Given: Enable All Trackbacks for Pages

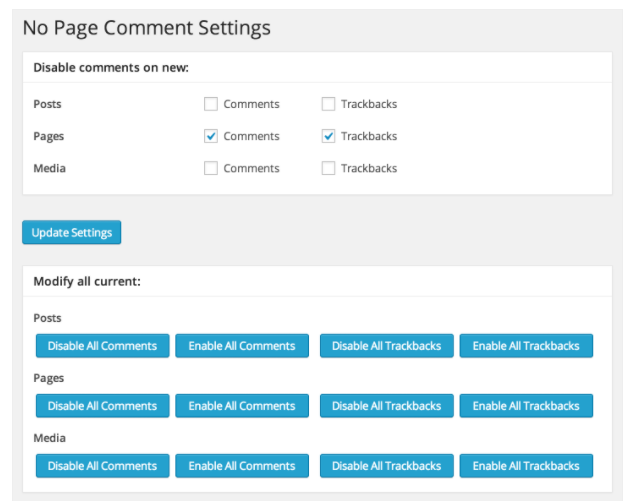Looking at the screenshot, I should point(526,406).
